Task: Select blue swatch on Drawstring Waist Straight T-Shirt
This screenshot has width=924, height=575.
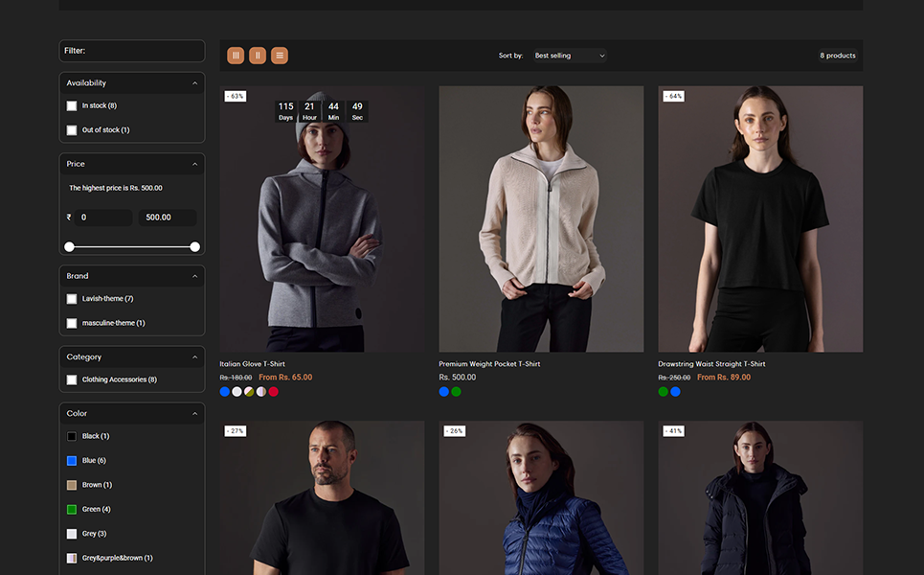Action: [x=676, y=392]
